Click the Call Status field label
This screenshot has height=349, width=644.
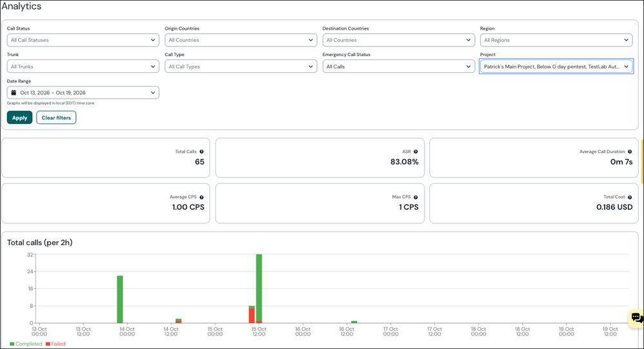pos(19,28)
